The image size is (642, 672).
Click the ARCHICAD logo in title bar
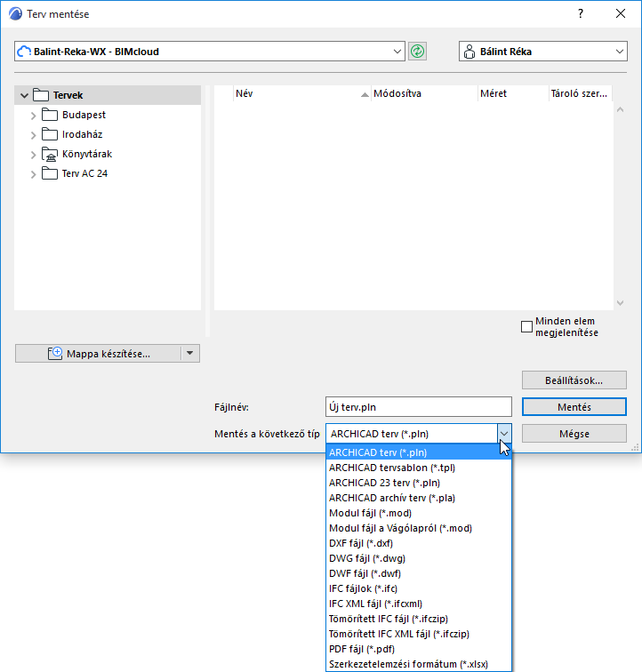tap(15, 13)
